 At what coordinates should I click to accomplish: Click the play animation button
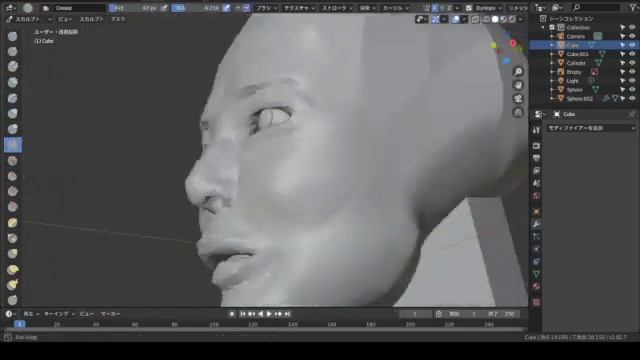click(269, 314)
